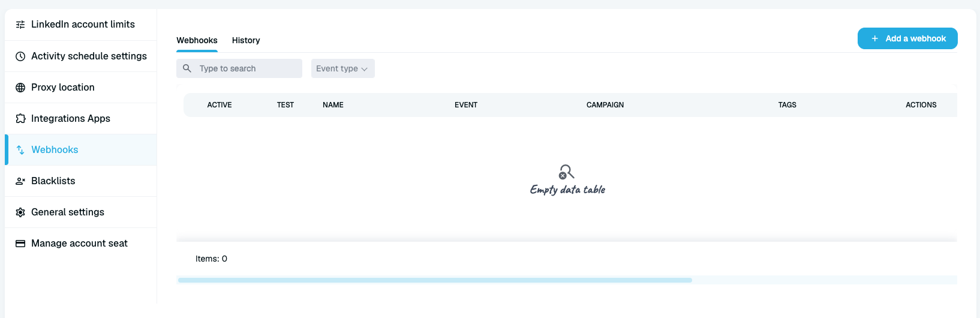Click the General settings gear icon
Screen dimensions: 980x318
[x=20, y=212]
